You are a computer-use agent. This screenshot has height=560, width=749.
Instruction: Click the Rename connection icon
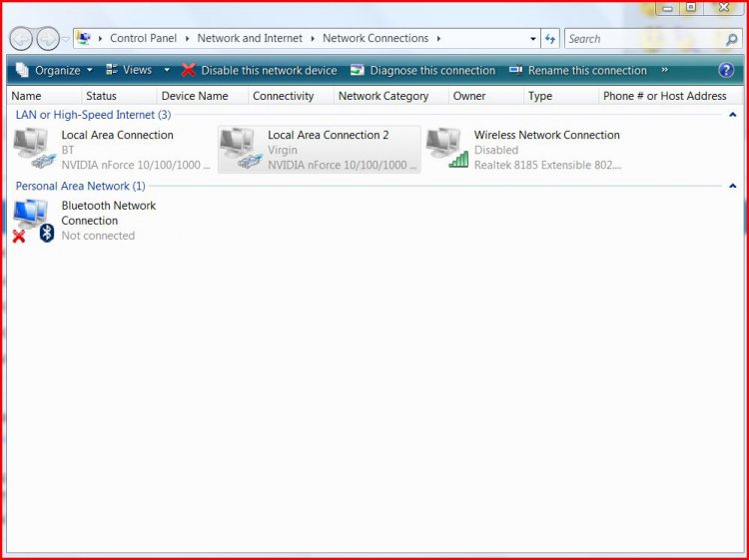[x=515, y=70]
